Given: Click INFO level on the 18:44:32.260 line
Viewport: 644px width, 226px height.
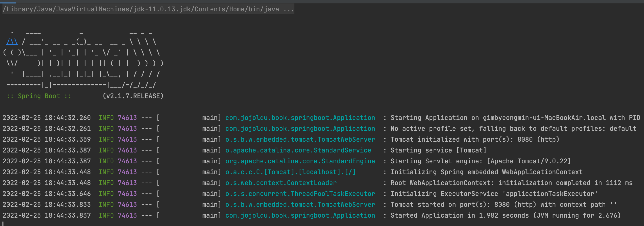Looking at the screenshot, I should click(x=106, y=118).
